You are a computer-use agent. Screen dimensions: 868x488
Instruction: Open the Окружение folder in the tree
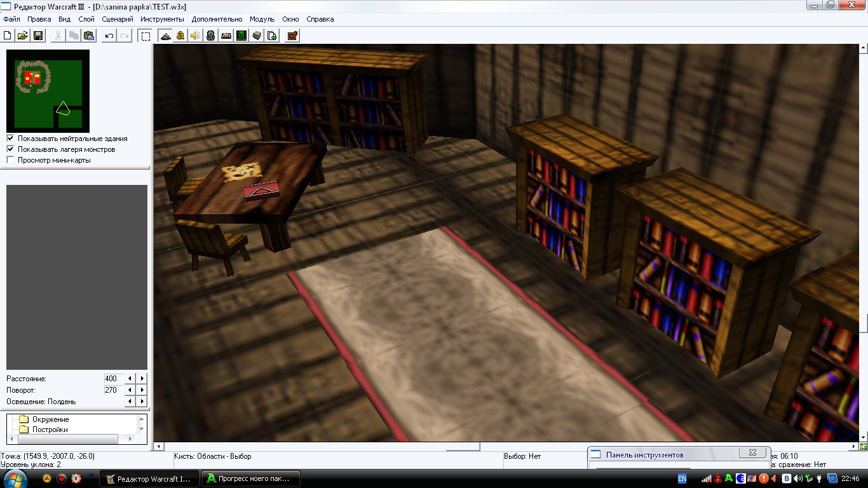[43, 419]
